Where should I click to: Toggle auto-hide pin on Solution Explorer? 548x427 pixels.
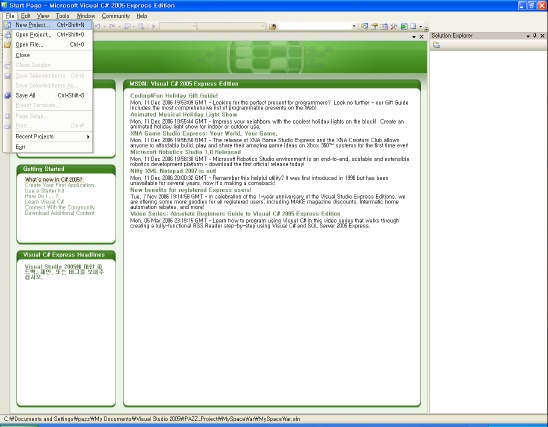tap(535, 36)
